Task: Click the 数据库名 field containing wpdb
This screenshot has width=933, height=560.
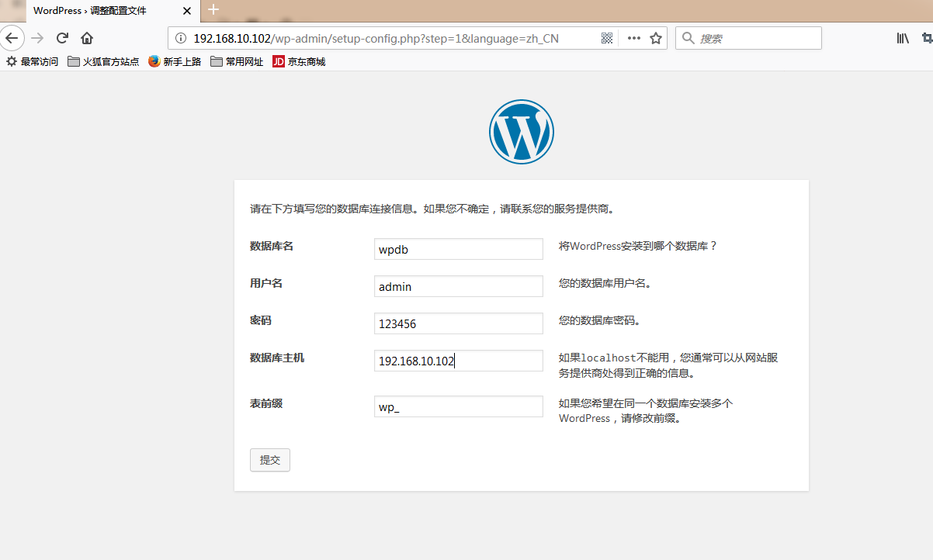Action: pyautogui.click(x=459, y=249)
